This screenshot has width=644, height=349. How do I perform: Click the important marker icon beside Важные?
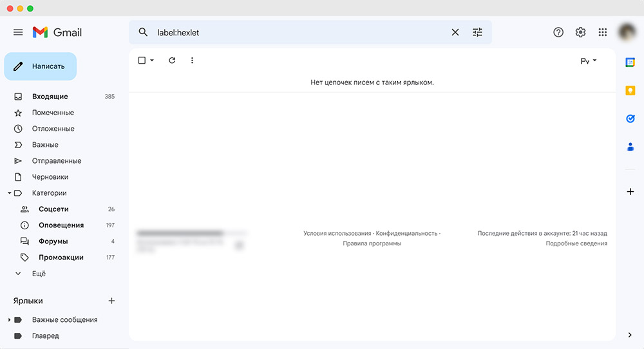tap(18, 145)
